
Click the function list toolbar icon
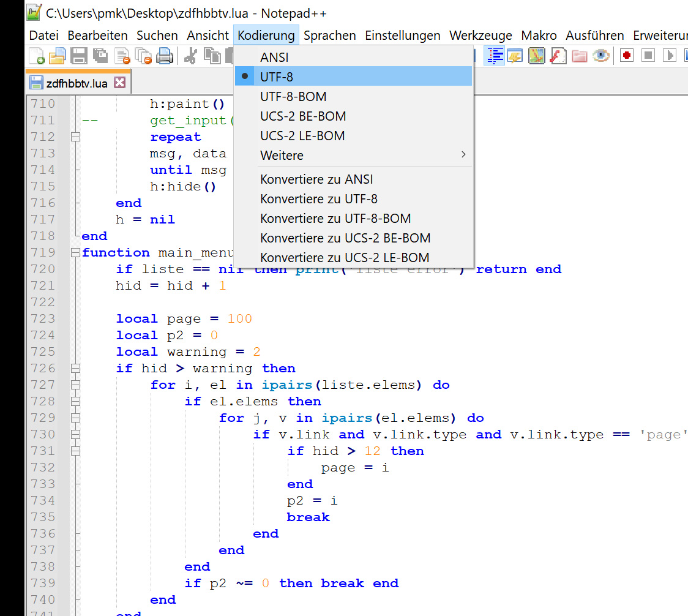click(558, 56)
